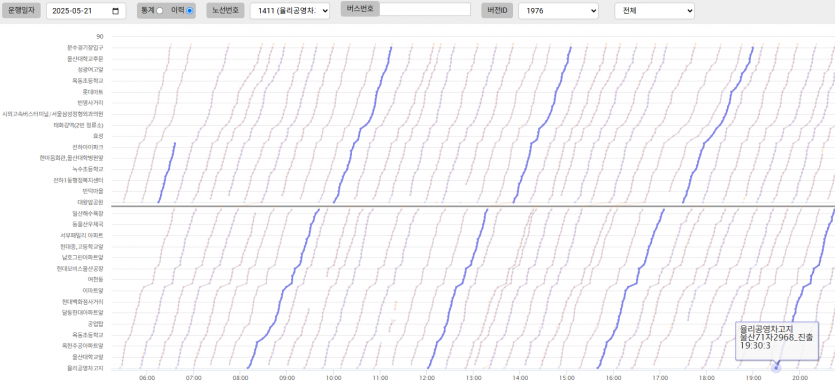Click the 06:00 time axis label
Image resolution: width=835 pixels, height=387 pixels.
tap(147, 378)
